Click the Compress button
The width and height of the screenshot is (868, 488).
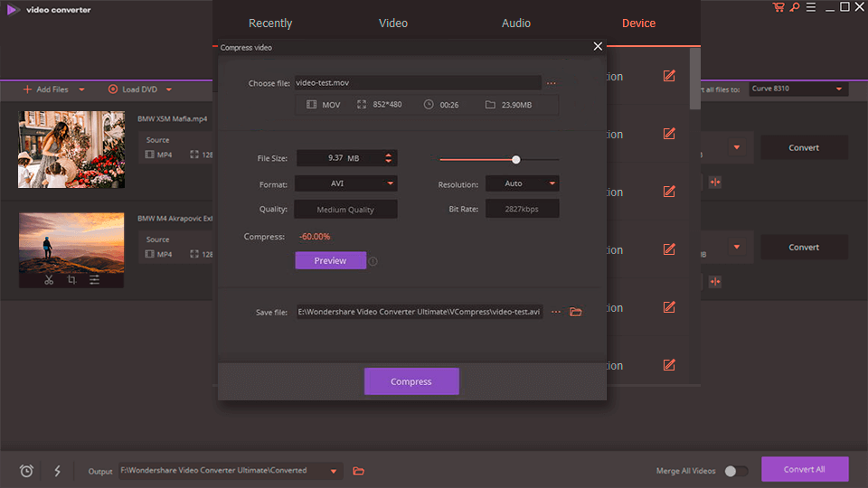click(411, 381)
